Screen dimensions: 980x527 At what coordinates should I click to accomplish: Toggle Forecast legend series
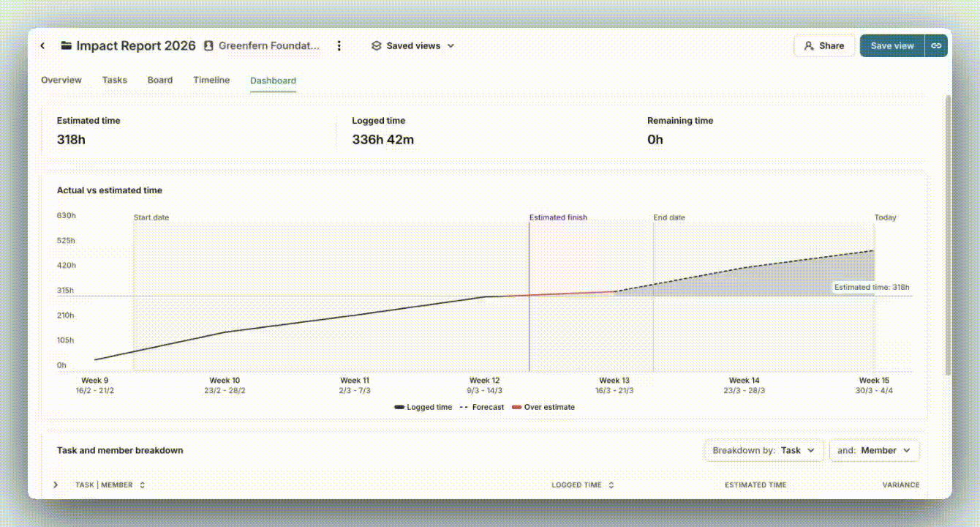coord(481,407)
